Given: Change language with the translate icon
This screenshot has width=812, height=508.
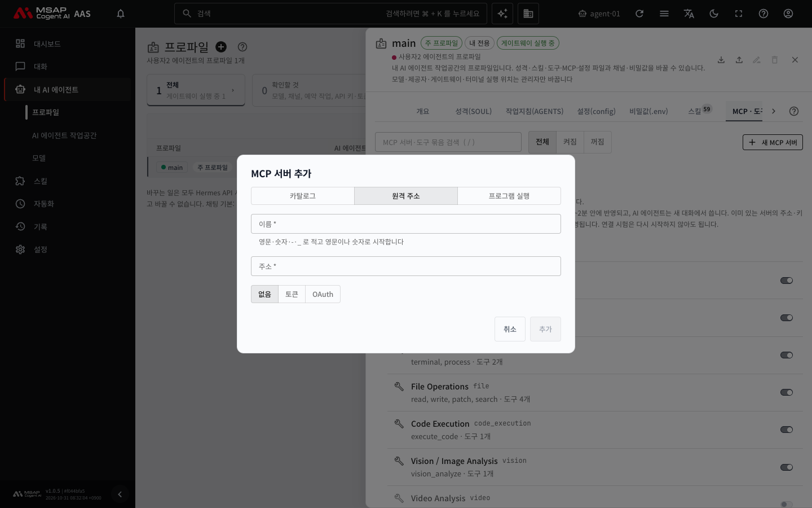Looking at the screenshot, I should pyautogui.click(x=689, y=14).
